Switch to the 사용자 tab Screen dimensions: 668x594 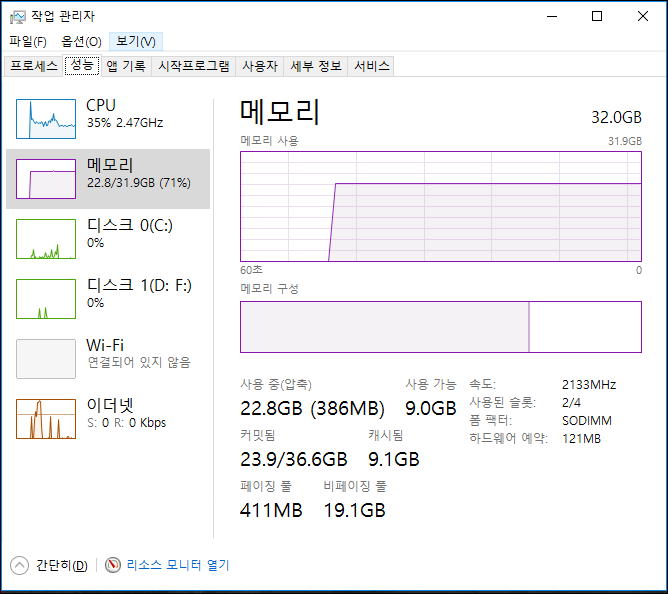click(259, 66)
